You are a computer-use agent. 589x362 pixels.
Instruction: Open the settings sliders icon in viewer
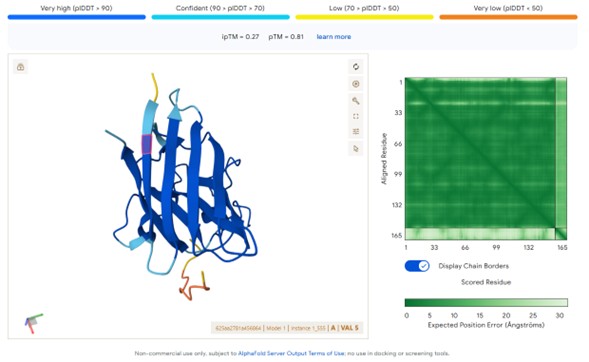click(x=356, y=131)
